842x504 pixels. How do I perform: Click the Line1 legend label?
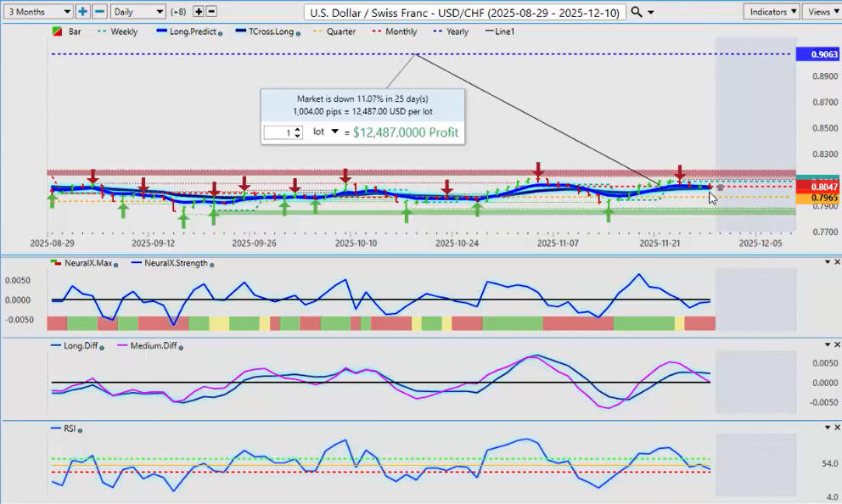coord(504,31)
